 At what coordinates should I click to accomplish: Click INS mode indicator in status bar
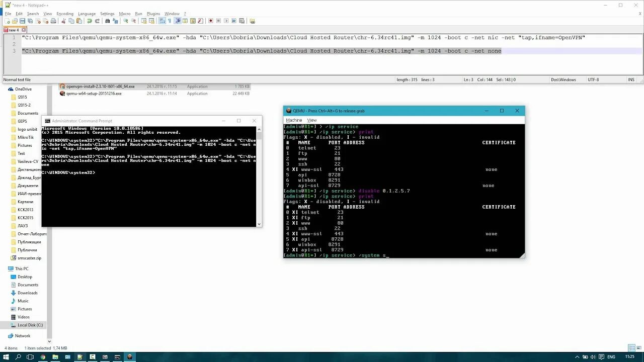click(x=631, y=79)
